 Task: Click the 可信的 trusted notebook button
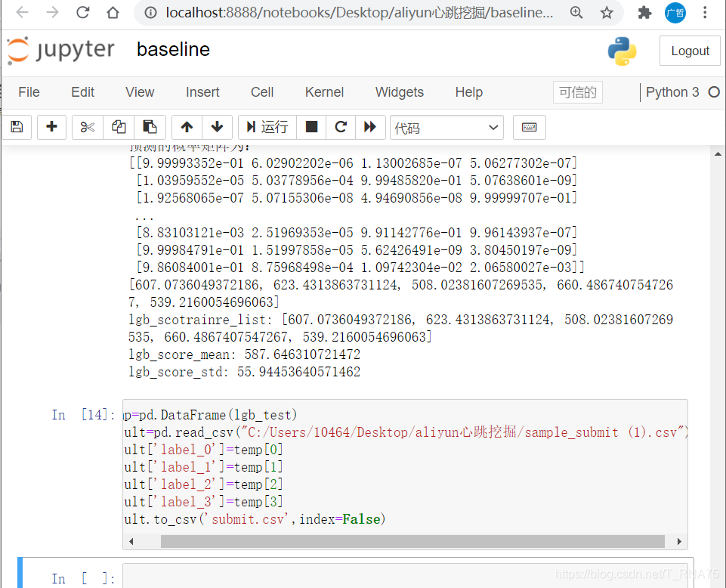click(x=577, y=92)
